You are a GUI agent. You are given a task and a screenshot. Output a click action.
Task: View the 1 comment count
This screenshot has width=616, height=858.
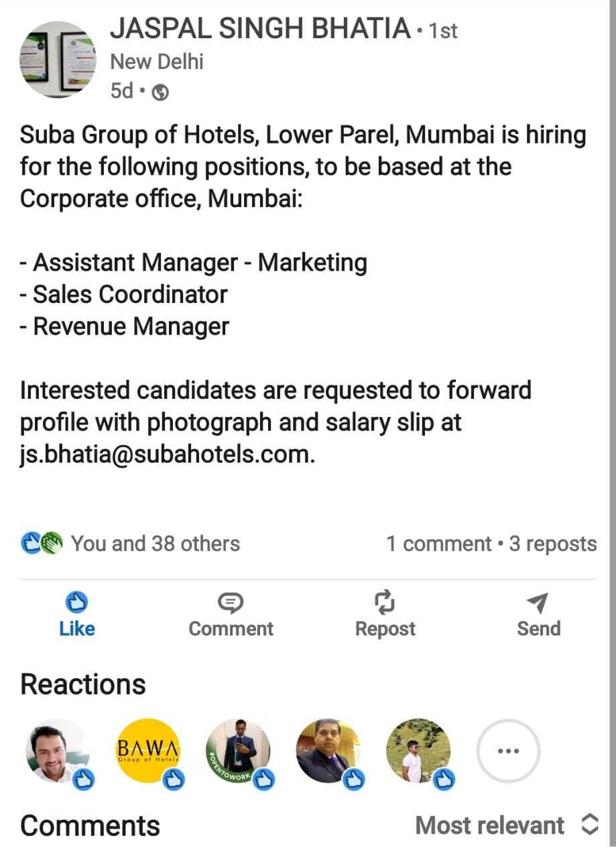pos(438,544)
